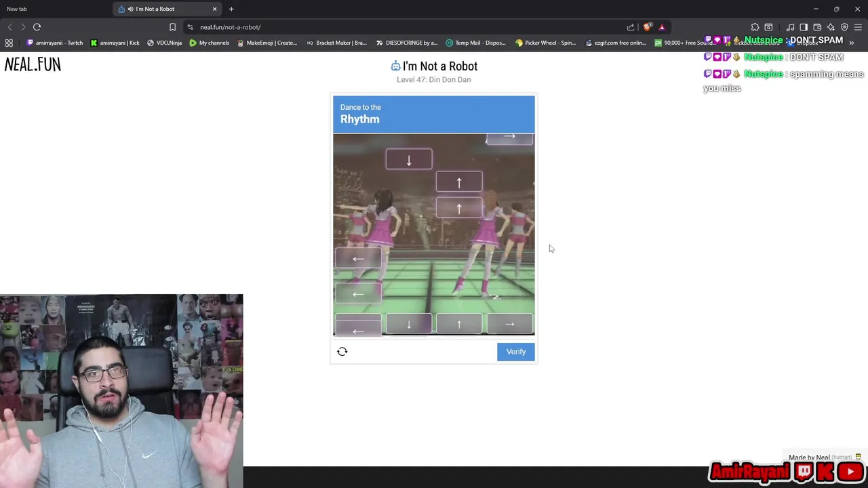This screenshot has height=488, width=868.
Task: Go back in browser history
Action: [x=9, y=27]
